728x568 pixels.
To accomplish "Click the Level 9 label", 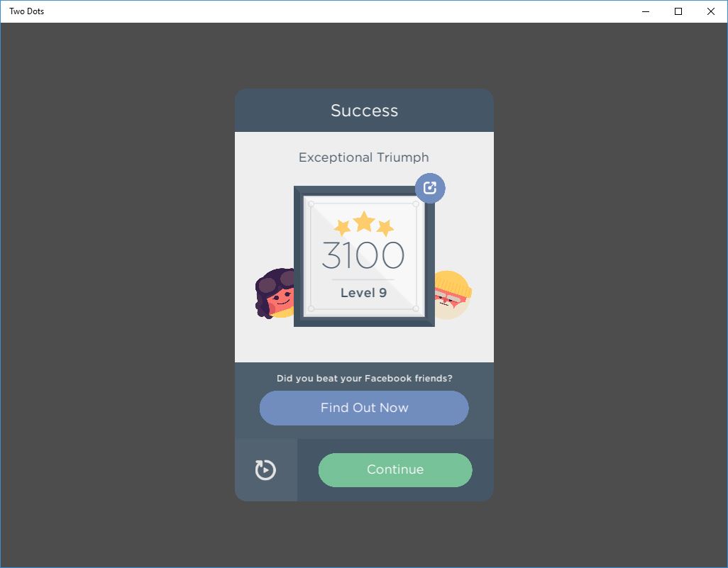I will click(x=363, y=293).
